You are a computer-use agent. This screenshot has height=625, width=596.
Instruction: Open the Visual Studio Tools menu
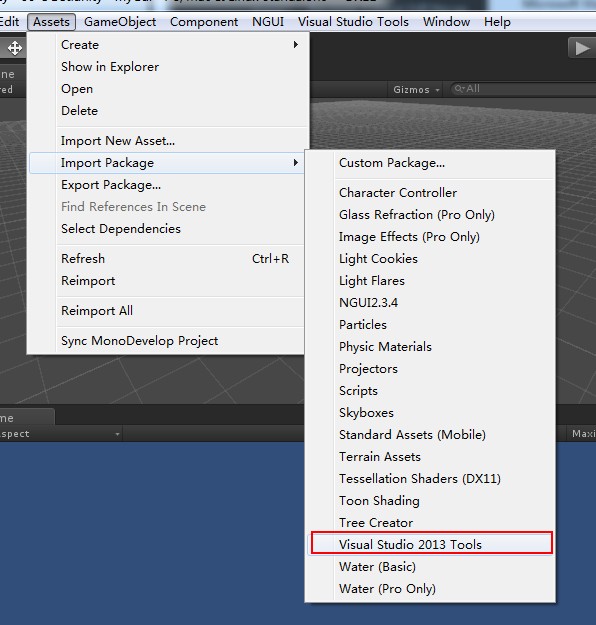click(353, 22)
